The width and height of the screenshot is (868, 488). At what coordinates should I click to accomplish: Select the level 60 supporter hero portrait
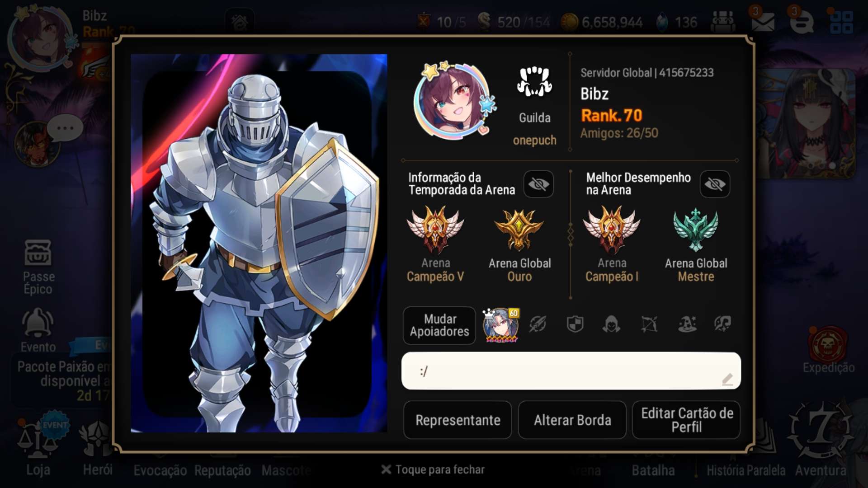(x=501, y=325)
